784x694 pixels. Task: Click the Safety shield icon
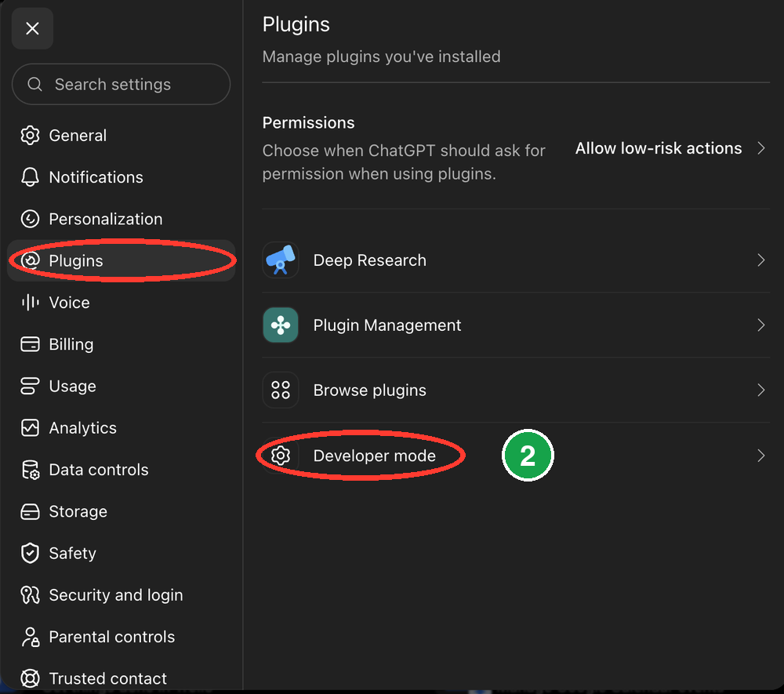tap(30, 553)
